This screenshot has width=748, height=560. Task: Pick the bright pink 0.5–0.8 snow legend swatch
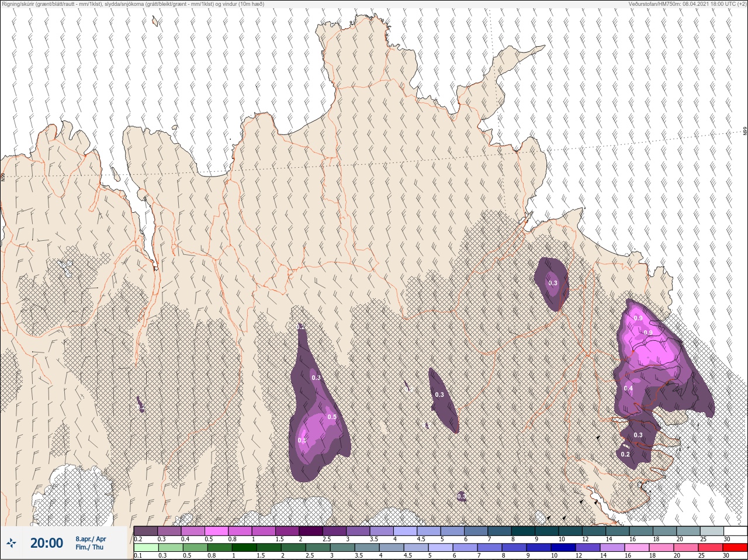tap(217, 530)
